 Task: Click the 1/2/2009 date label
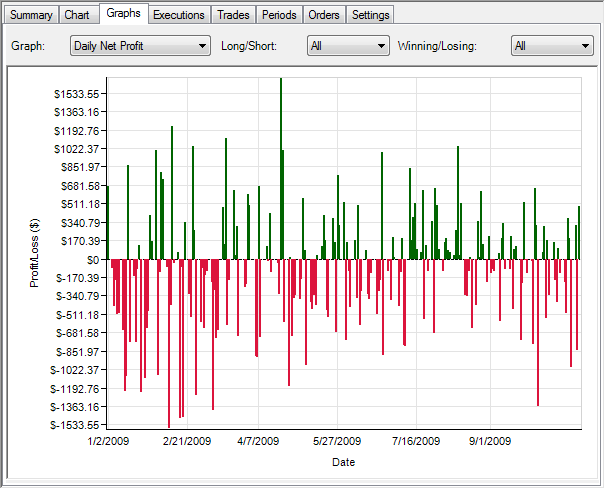pyautogui.click(x=108, y=441)
